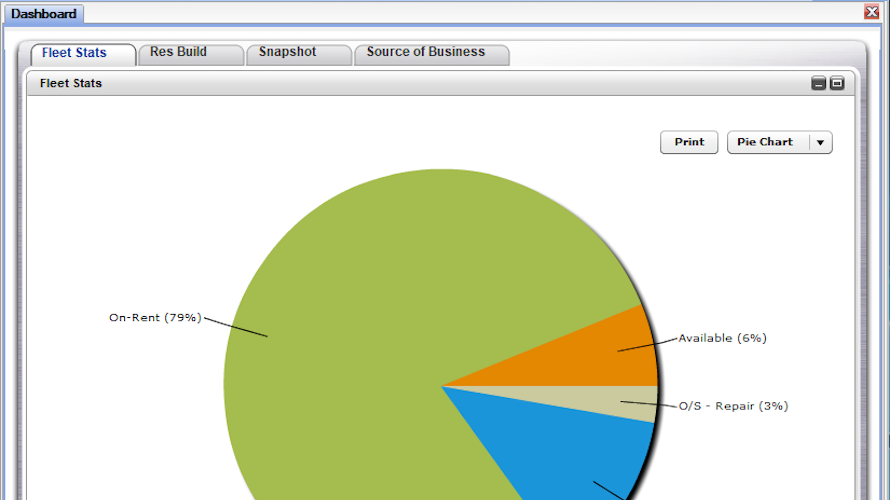Click the Pie Chart button label
This screenshot has height=500, width=890.
point(765,142)
